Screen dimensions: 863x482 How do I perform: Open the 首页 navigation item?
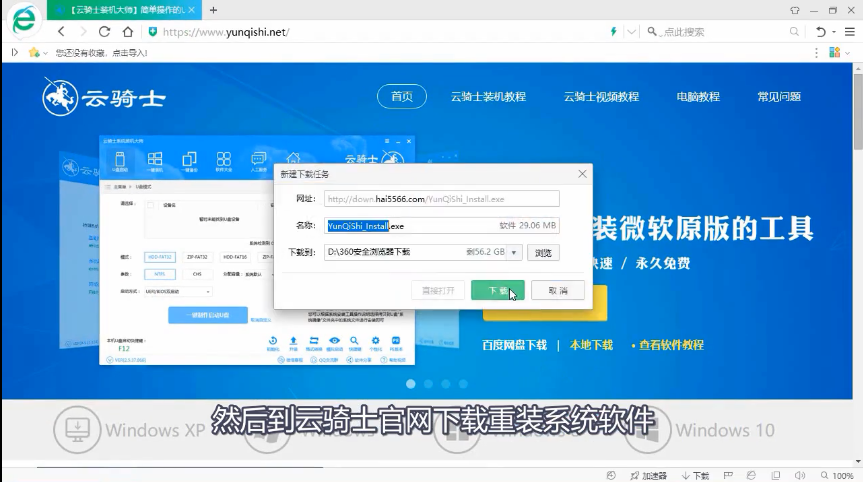[x=402, y=96]
